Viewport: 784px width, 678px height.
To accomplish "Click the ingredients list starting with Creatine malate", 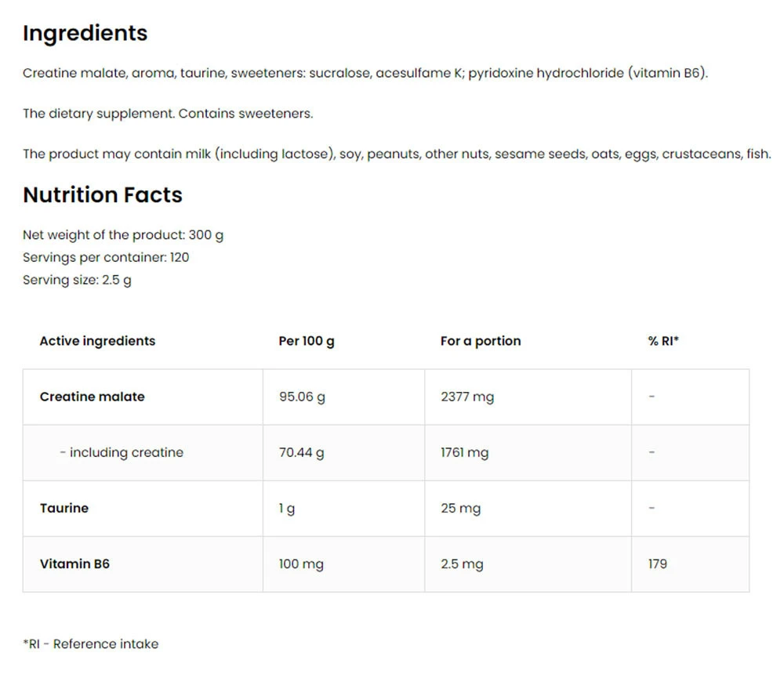I will coord(365,74).
